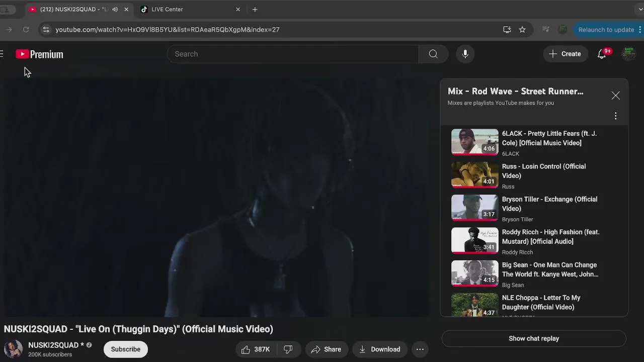
Task: Play the Roddy Ricch High Fashion thumbnail
Action: click(x=474, y=240)
